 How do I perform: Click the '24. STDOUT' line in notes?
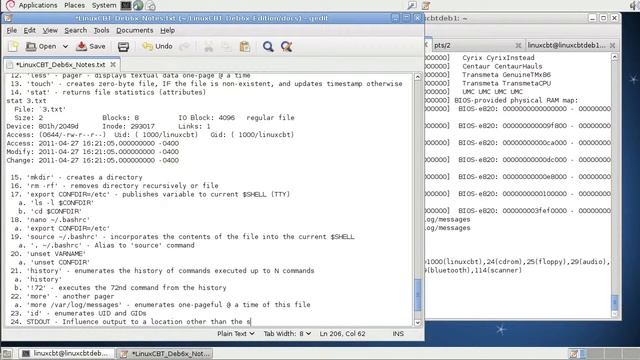coord(130,322)
